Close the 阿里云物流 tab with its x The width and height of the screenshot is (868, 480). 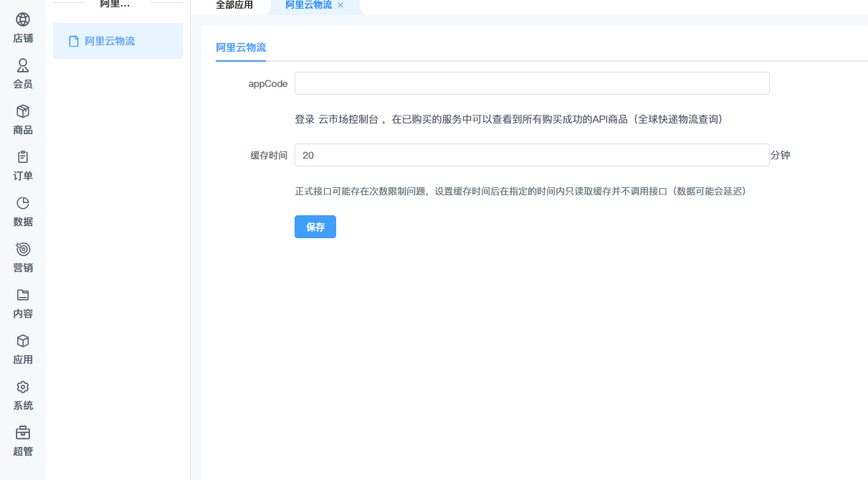click(340, 5)
